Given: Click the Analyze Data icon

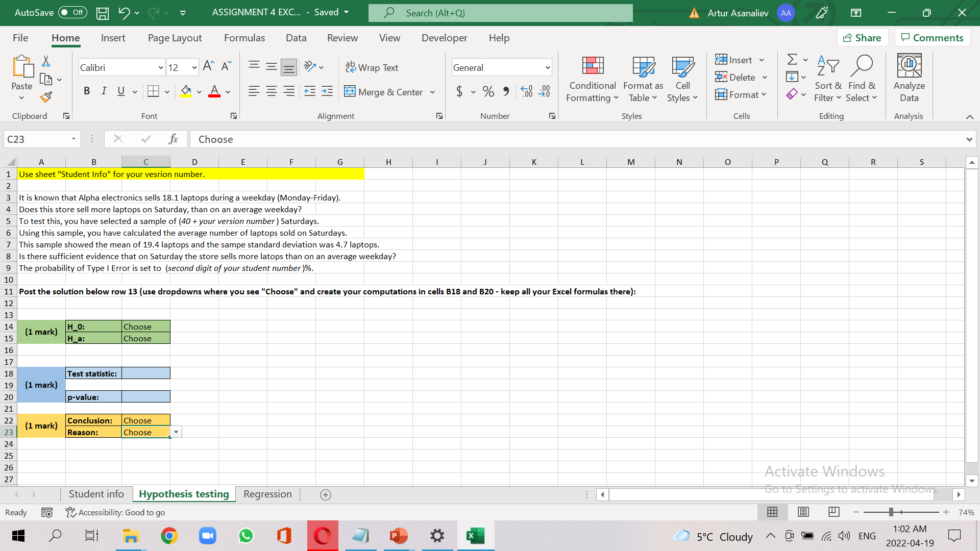Looking at the screenshot, I should pyautogui.click(x=909, y=77).
